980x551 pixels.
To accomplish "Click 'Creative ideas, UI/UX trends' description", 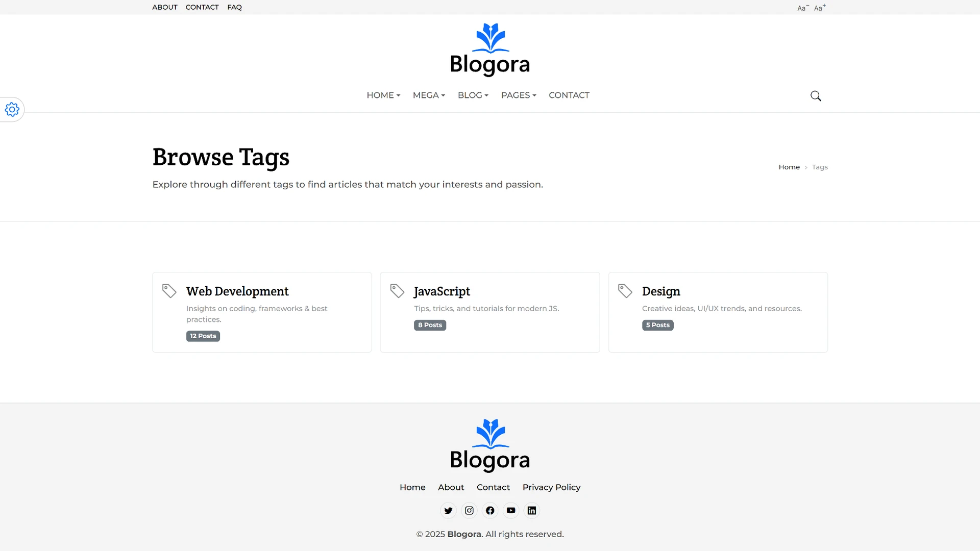I will click(x=722, y=309).
